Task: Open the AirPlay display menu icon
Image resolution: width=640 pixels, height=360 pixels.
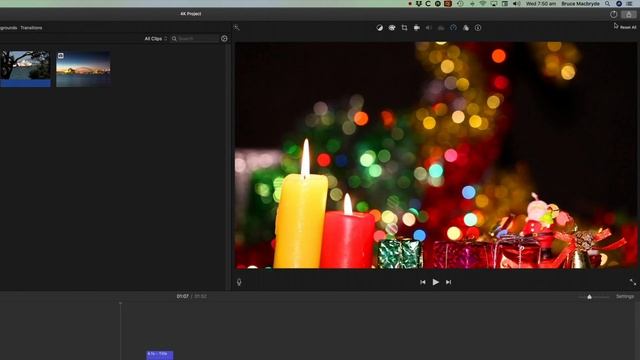Action: click(x=494, y=4)
